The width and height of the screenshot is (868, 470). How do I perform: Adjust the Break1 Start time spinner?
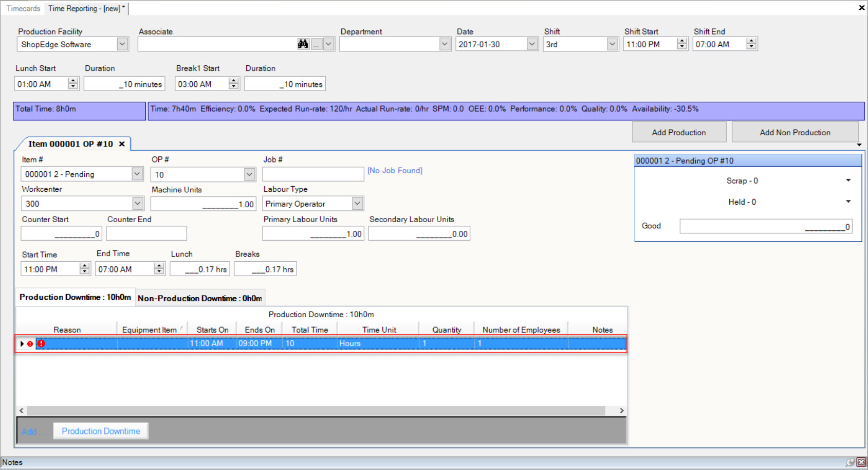[234, 84]
